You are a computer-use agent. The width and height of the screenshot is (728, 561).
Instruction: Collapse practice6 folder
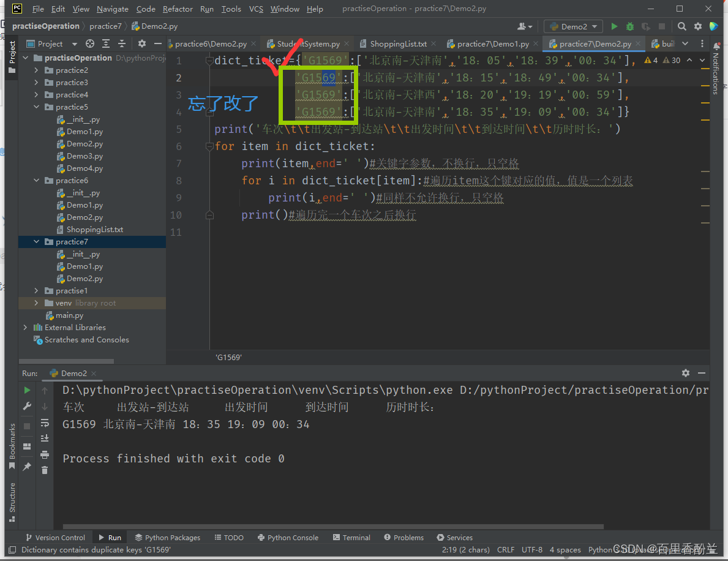36,180
